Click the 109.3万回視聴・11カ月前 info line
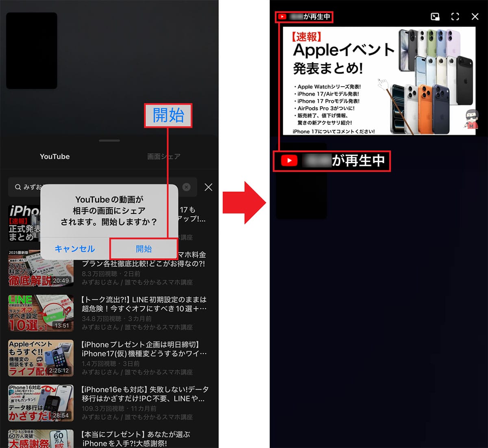This screenshot has height=448, width=488. 119,408
